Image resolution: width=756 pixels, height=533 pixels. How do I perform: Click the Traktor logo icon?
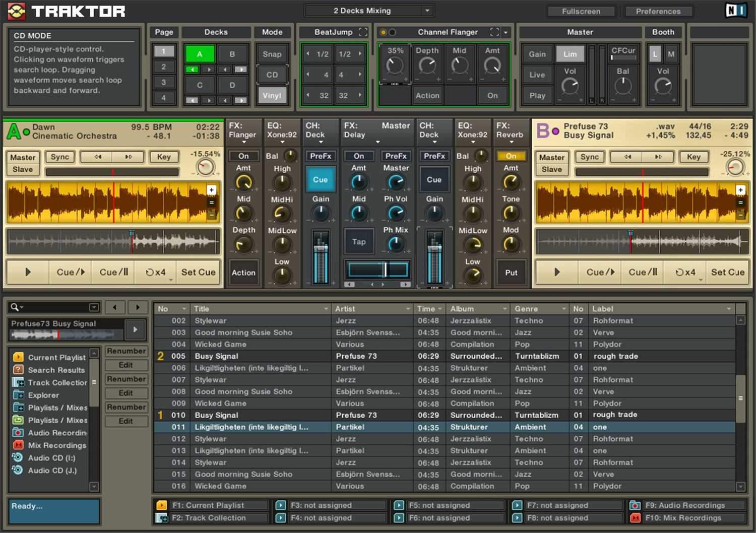coord(17,11)
